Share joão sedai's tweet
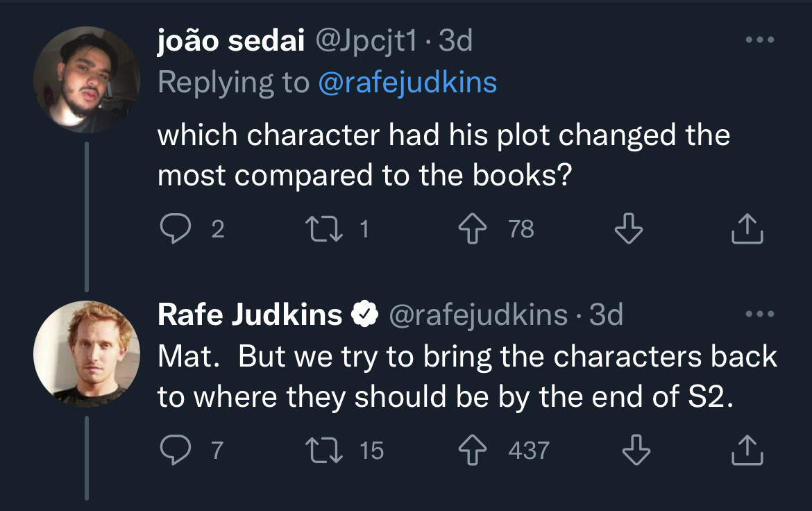This screenshot has height=511, width=812. tap(747, 228)
